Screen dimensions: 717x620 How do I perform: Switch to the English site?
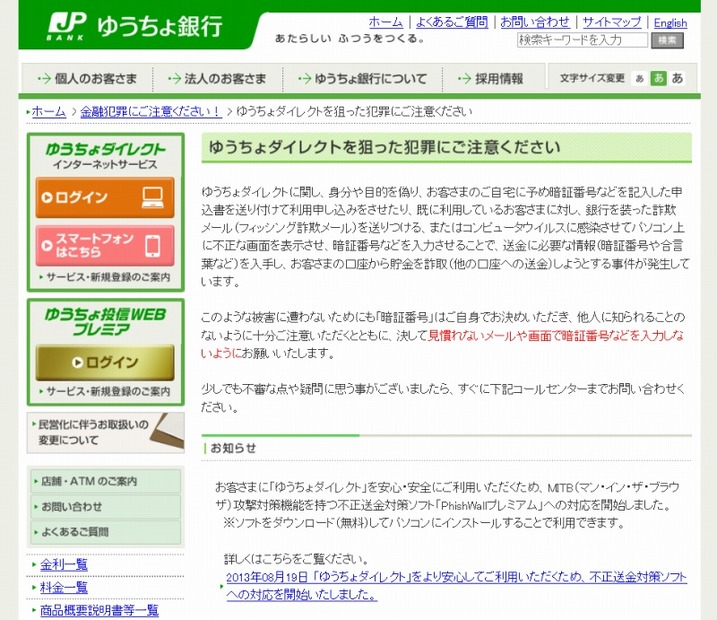(x=670, y=22)
